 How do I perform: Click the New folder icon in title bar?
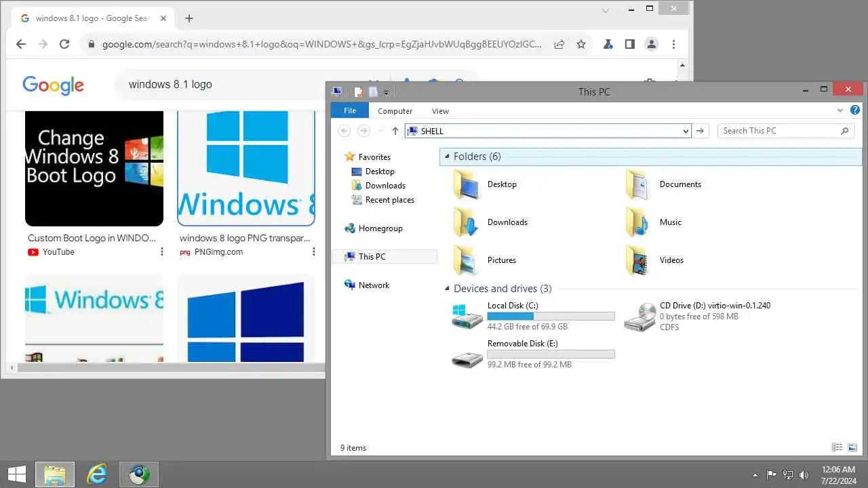(373, 92)
